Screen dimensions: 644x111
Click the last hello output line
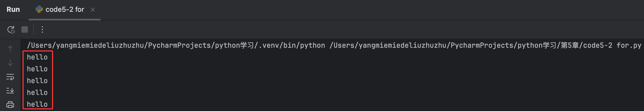click(x=37, y=104)
